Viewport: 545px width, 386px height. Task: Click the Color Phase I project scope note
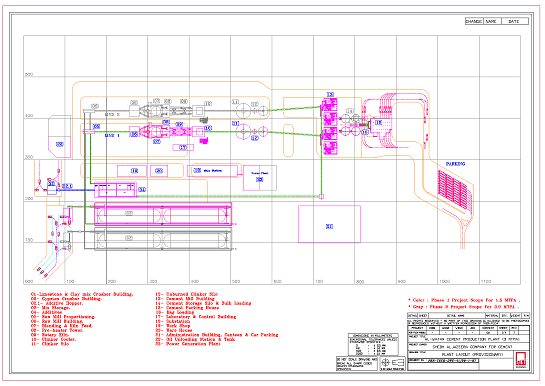[464, 300]
